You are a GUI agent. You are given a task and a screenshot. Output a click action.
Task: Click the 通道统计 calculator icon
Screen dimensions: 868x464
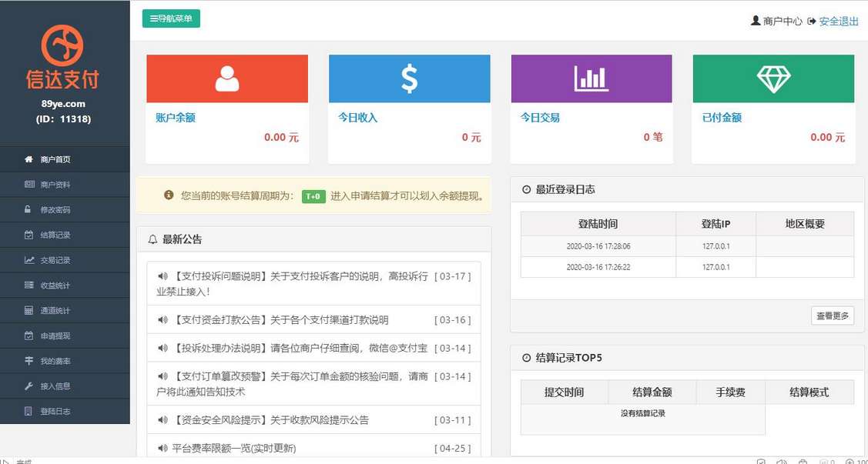[28, 310]
